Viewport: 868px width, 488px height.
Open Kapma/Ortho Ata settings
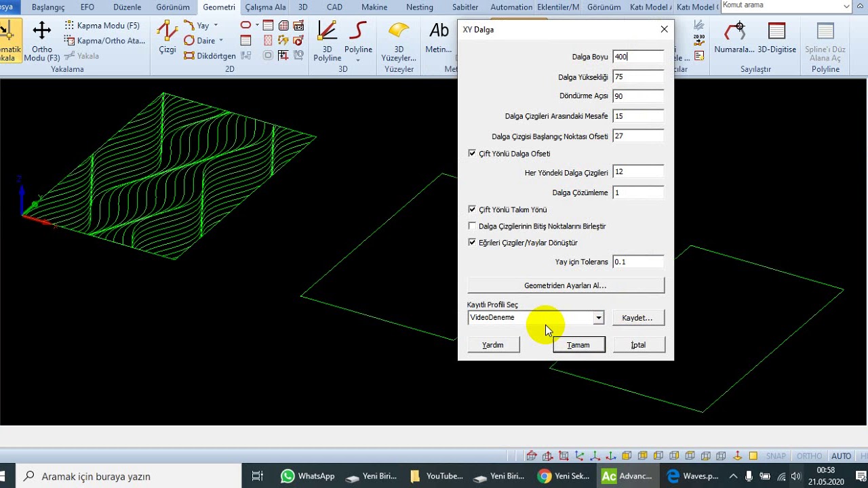(x=105, y=41)
